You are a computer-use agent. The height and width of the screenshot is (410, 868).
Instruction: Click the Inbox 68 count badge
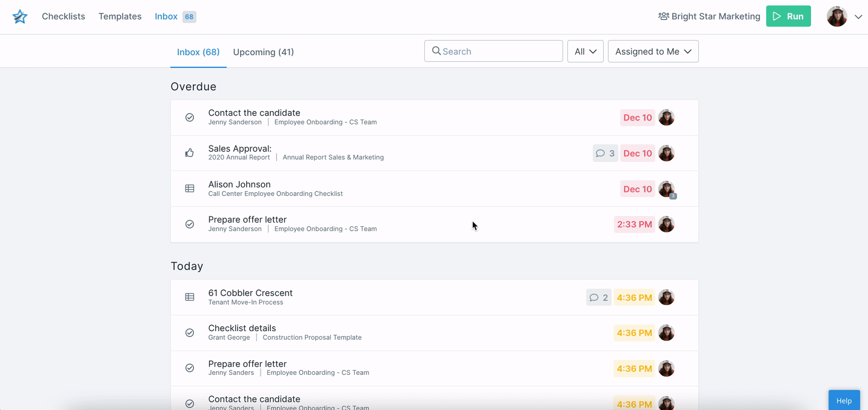[189, 17]
